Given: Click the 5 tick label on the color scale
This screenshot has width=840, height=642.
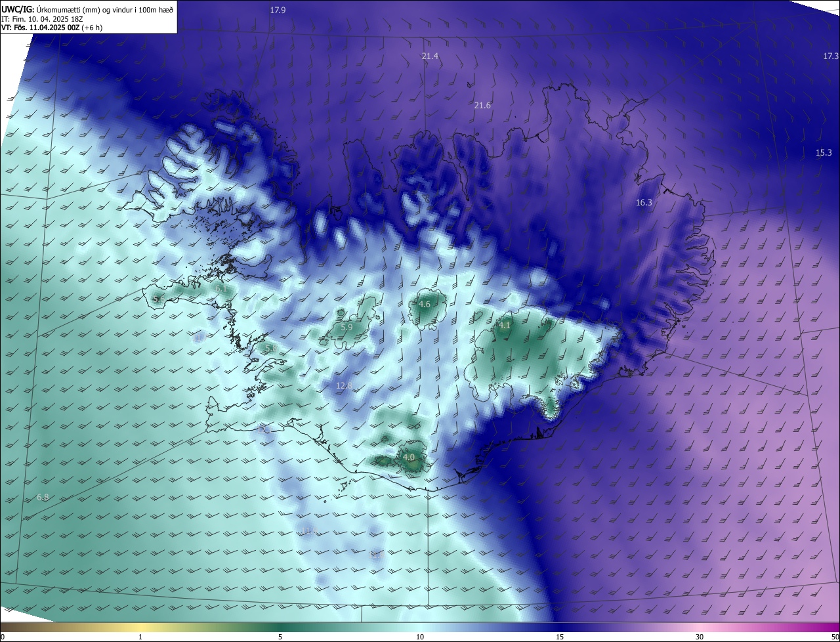Looking at the screenshot, I should pyautogui.click(x=280, y=637).
